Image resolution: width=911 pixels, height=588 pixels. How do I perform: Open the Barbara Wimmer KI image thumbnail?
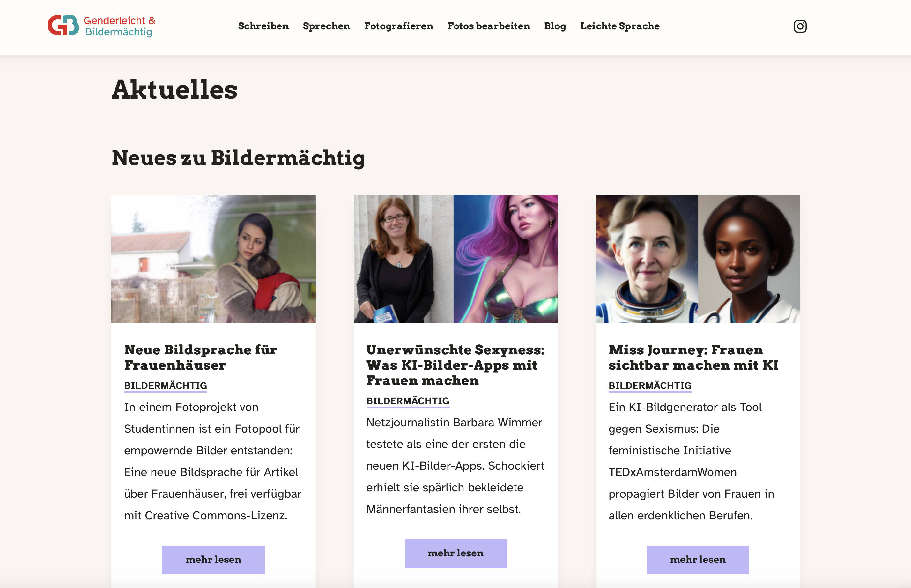coord(455,259)
